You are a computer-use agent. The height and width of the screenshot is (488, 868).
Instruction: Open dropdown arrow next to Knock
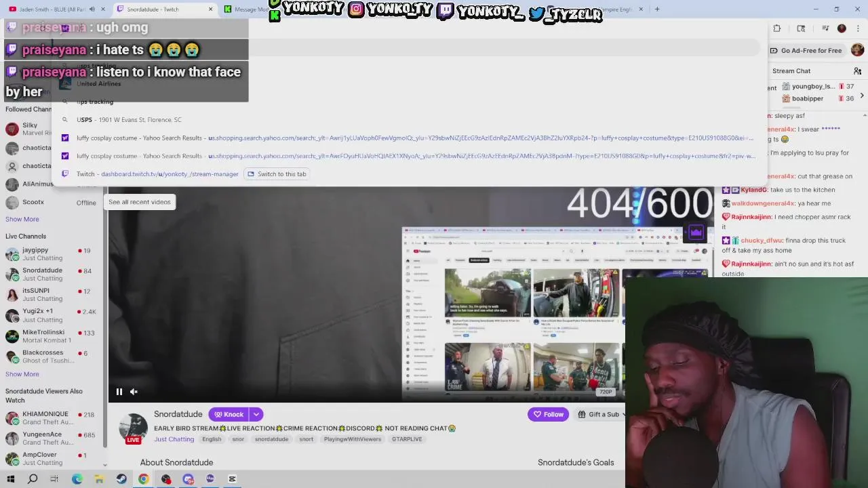tap(256, 414)
